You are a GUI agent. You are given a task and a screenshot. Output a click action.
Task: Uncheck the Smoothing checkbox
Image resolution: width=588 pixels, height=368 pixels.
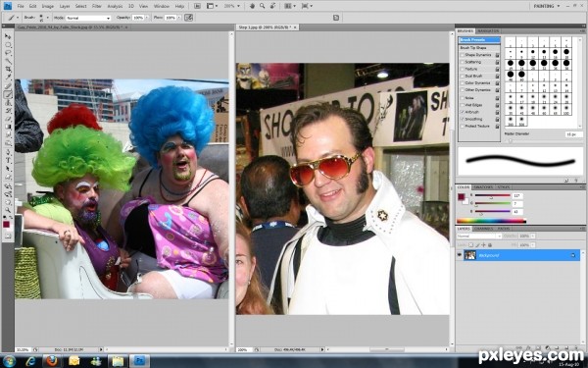(463, 119)
